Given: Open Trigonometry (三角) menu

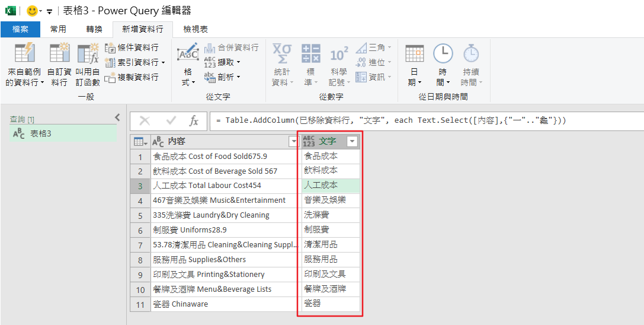Looking at the screenshot, I should coord(373,47).
